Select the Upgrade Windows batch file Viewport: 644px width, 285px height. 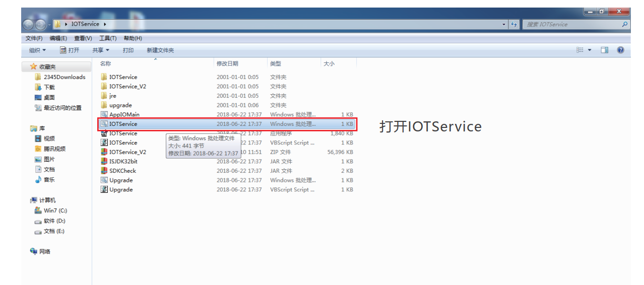pyautogui.click(x=117, y=180)
